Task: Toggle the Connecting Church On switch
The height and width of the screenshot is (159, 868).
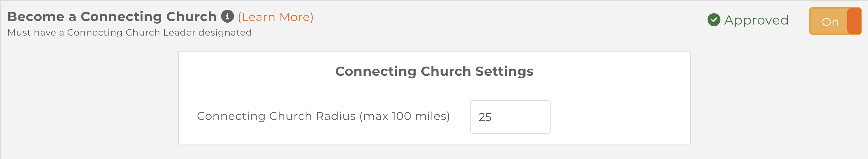Action: pos(835,21)
